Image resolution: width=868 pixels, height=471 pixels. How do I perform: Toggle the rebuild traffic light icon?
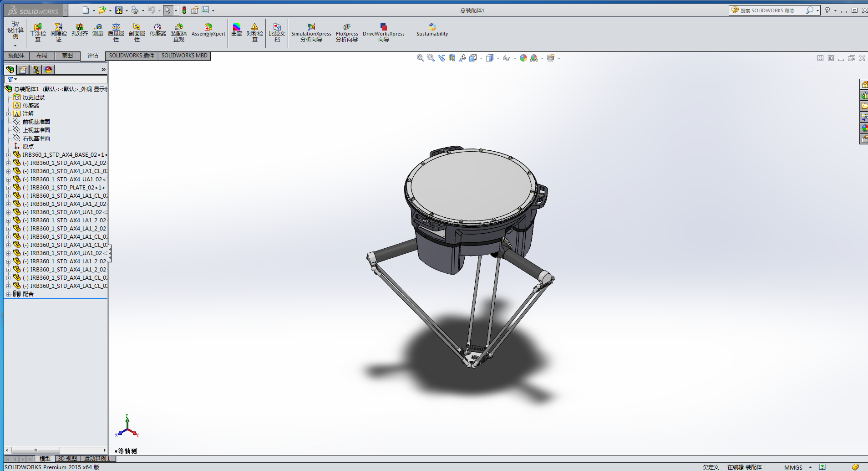coord(184,10)
